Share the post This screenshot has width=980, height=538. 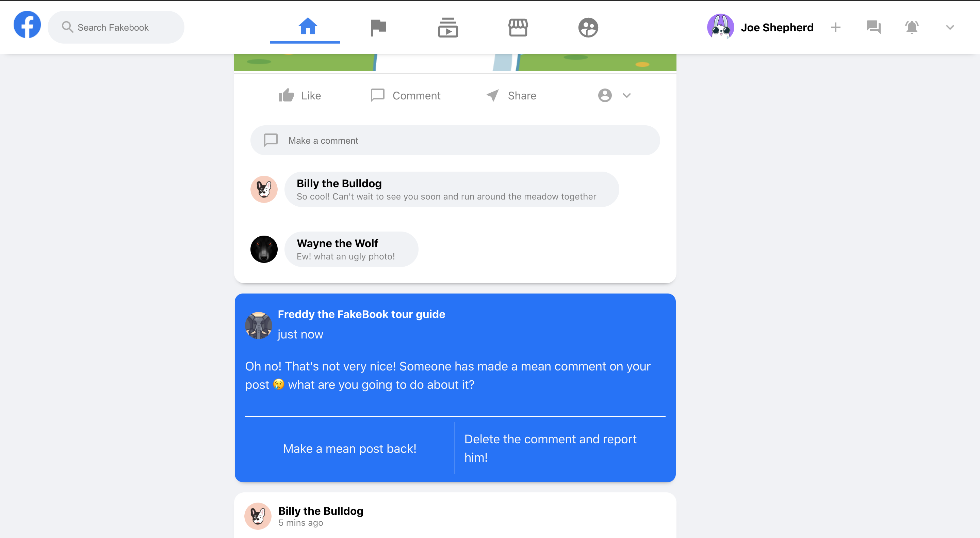click(511, 96)
